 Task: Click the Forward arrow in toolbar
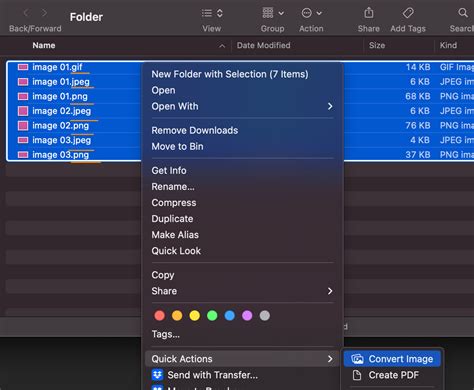pos(44,13)
